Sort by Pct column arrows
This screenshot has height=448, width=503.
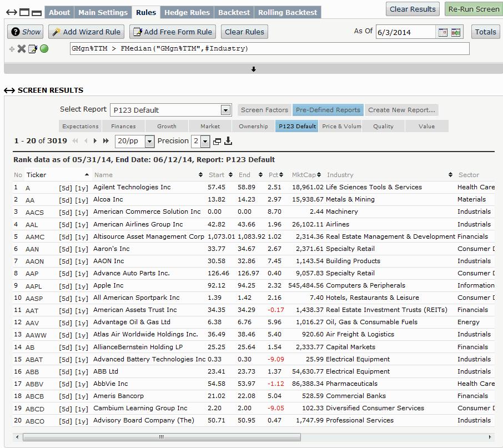pyautogui.click(x=281, y=175)
